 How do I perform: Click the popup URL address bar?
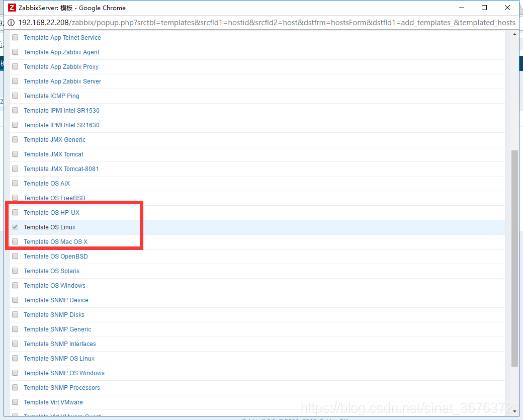pos(267,23)
